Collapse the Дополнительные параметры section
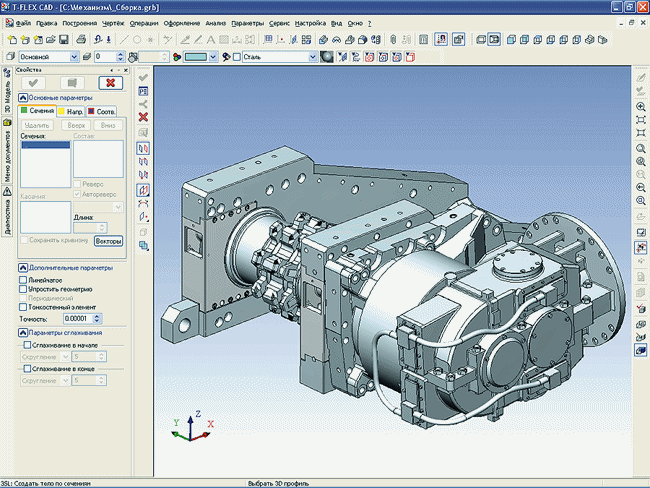This screenshot has height=488, width=650. [23, 268]
